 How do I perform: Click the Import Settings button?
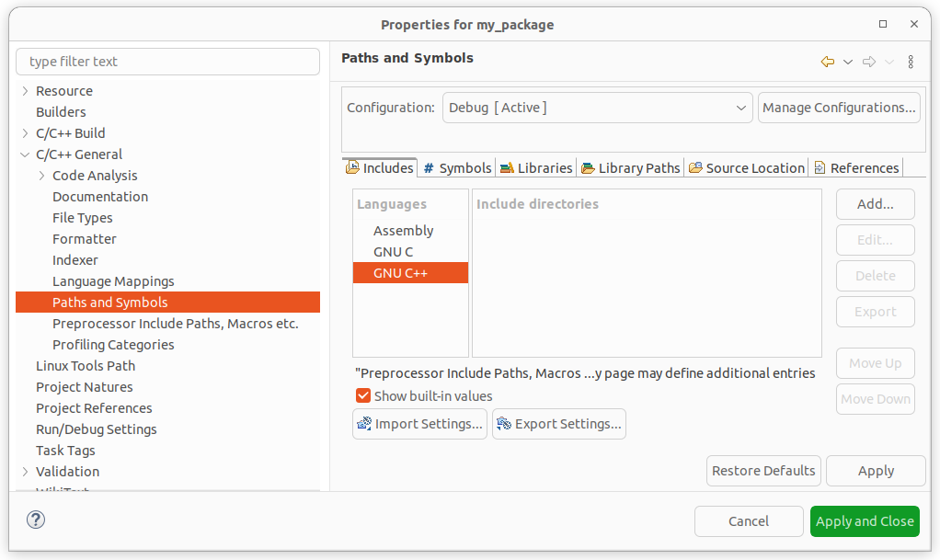tap(419, 424)
